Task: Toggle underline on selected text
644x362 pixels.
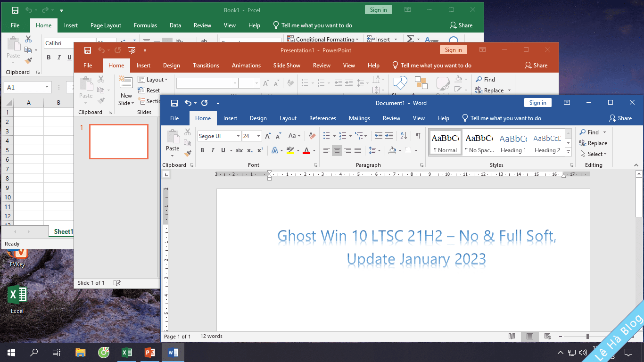Action: pos(222,150)
